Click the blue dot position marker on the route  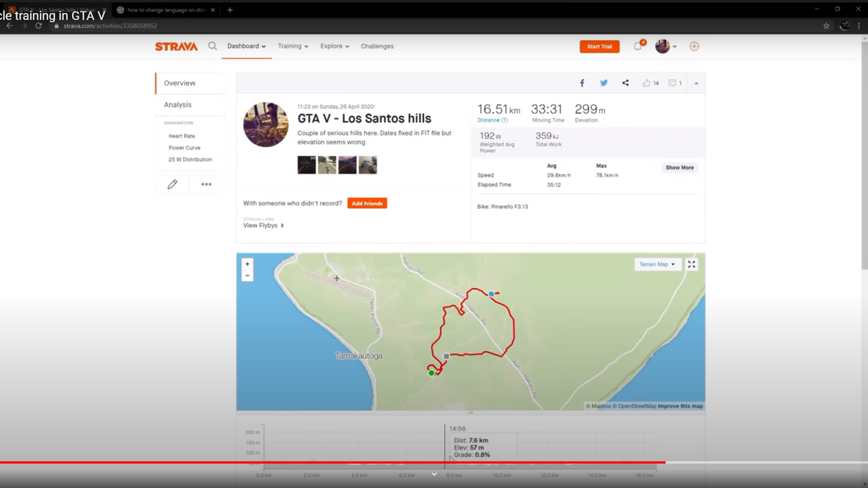pyautogui.click(x=492, y=294)
